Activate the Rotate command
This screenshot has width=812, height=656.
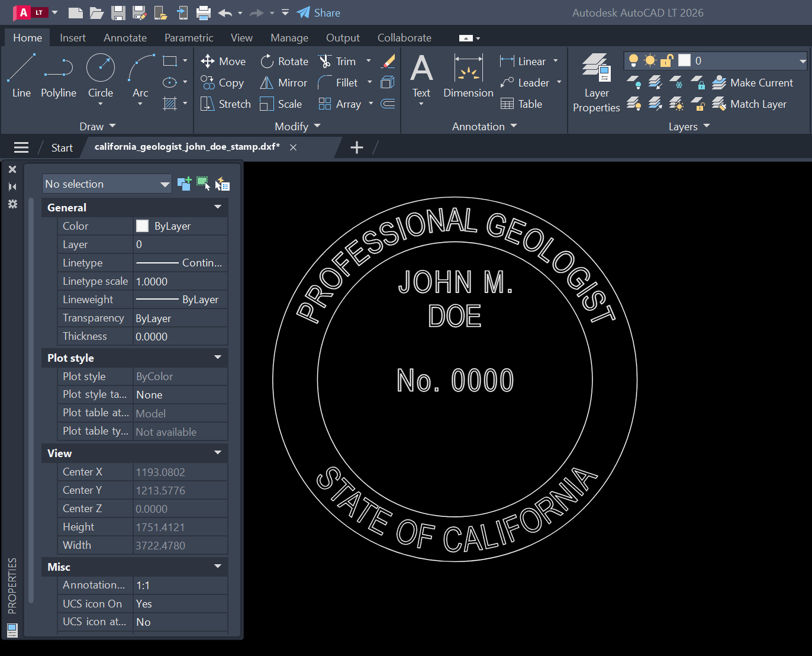tap(284, 62)
